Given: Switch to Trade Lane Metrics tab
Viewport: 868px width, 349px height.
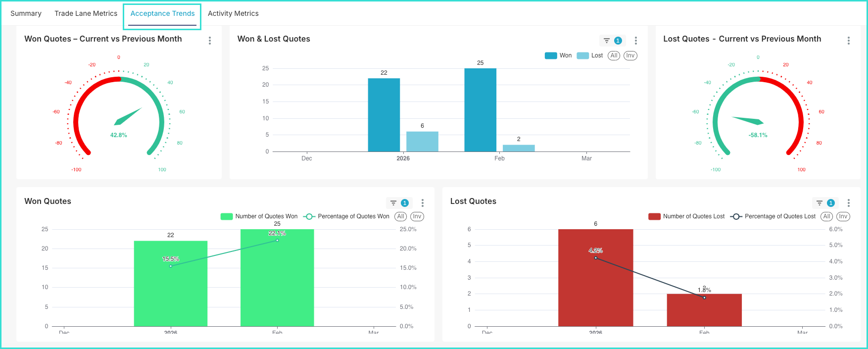Looking at the screenshot, I should [x=86, y=13].
